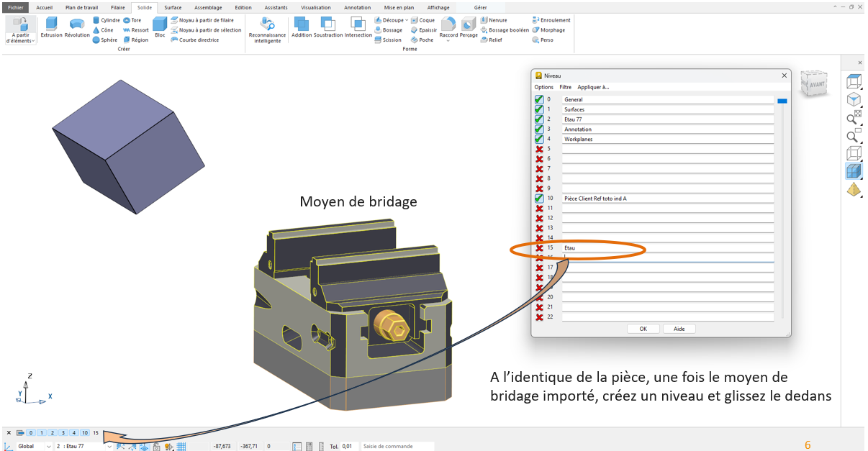Confirm with OK in Niveau dialog
The height and width of the screenshot is (451, 868).
point(643,329)
